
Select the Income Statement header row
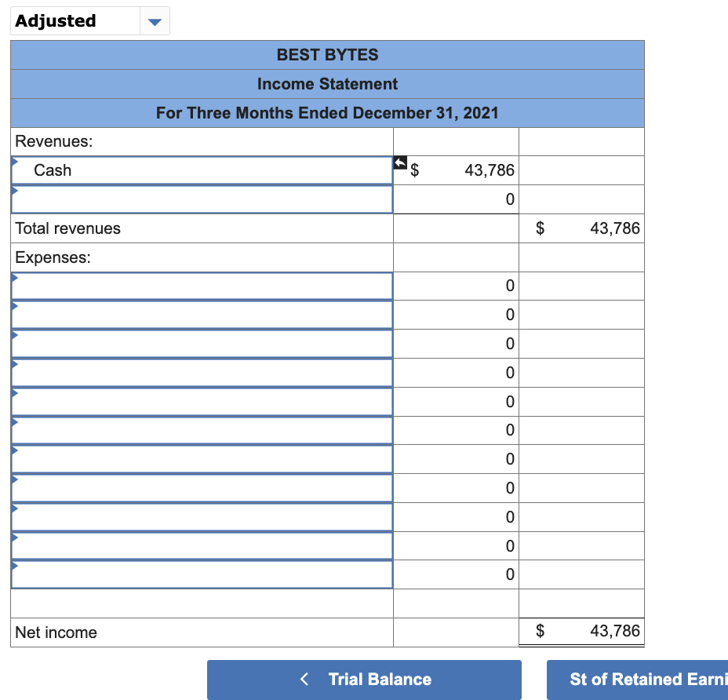point(327,84)
